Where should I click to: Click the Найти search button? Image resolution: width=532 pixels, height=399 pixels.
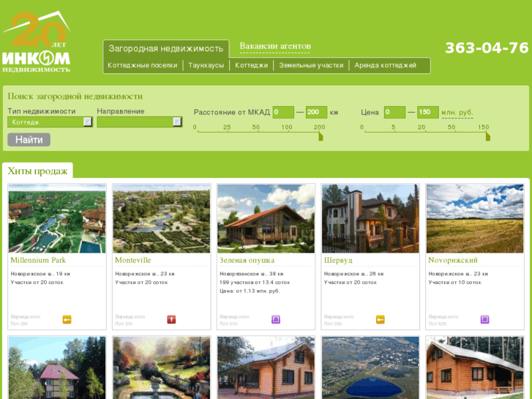[29, 140]
